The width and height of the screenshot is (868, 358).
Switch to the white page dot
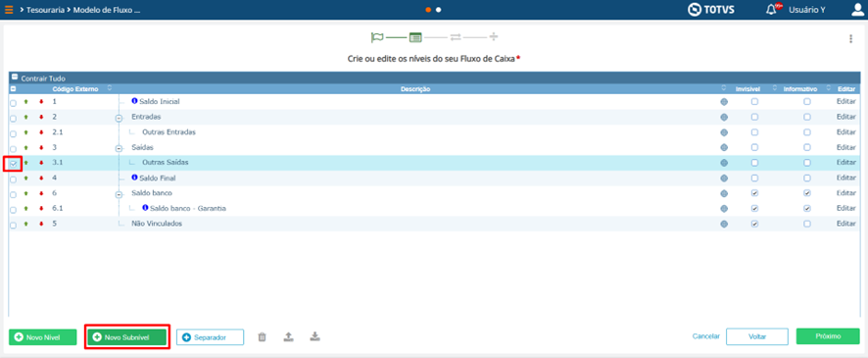[x=439, y=10]
